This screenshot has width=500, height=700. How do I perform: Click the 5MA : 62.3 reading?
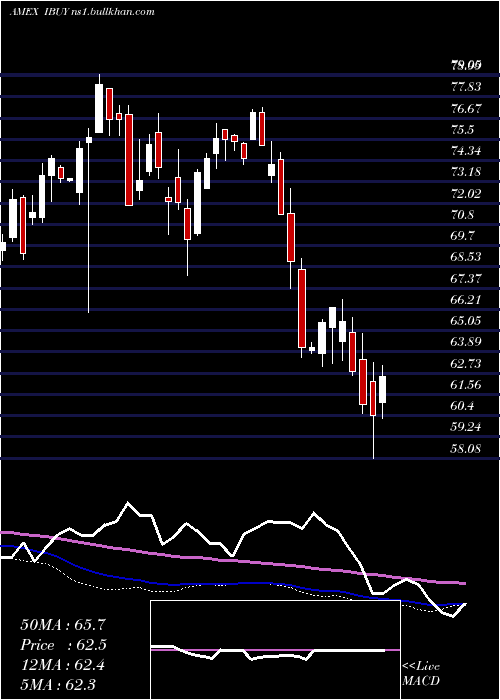58,684
